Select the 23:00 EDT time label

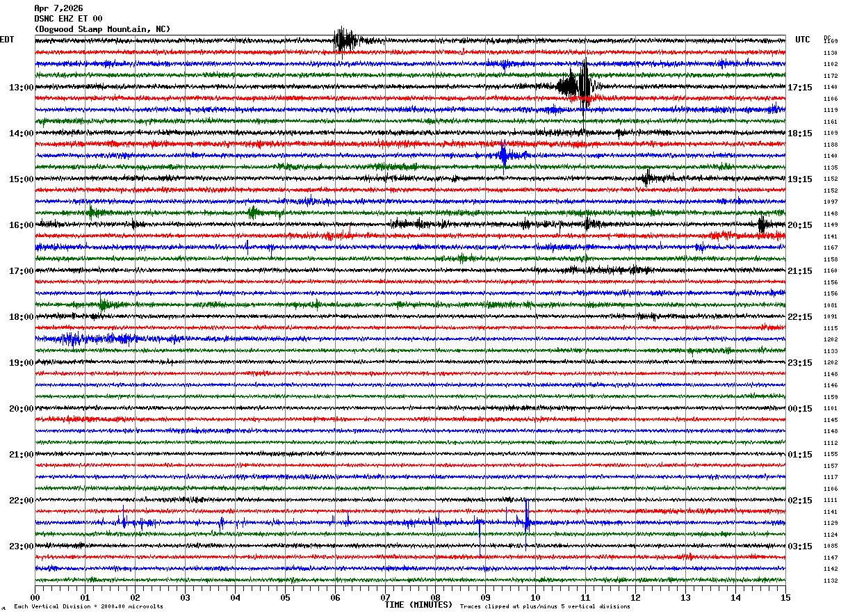(21, 546)
